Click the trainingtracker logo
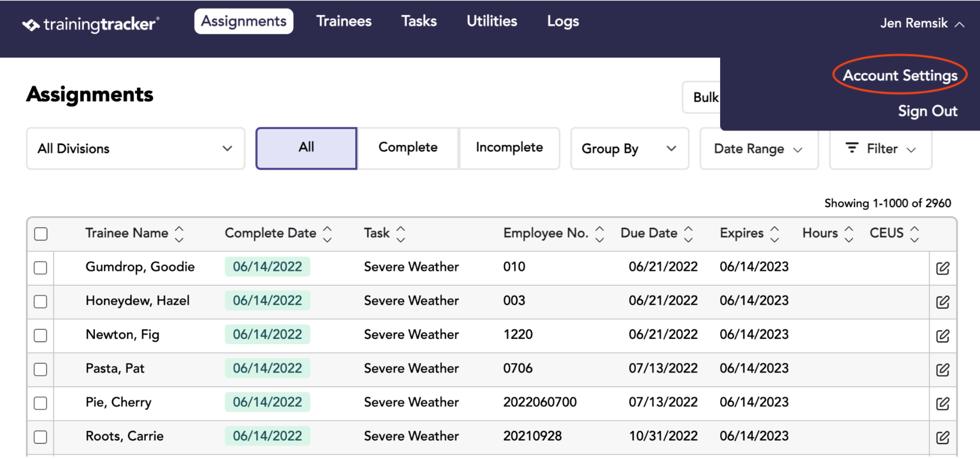980x459 pixels. pyautogui.click(x=91, y=24)
